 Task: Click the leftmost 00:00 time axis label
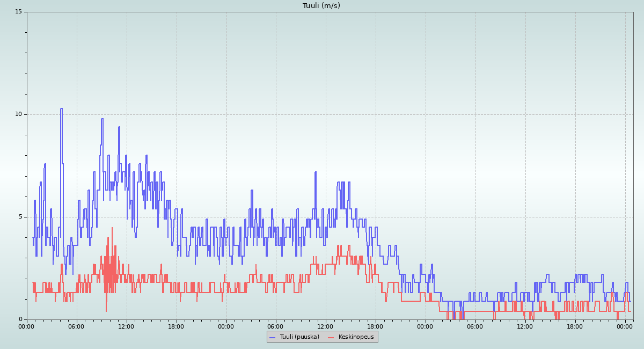click(27, 326)
